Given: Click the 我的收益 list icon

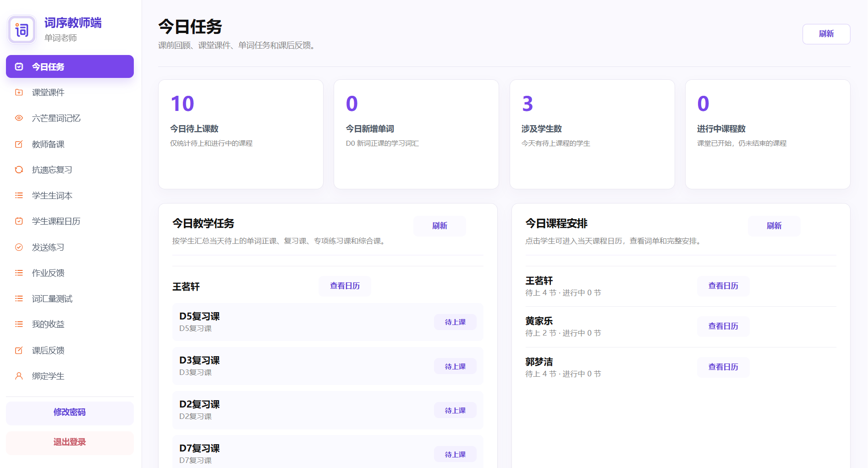Looking at the screenshot, I should click(19, 324).
